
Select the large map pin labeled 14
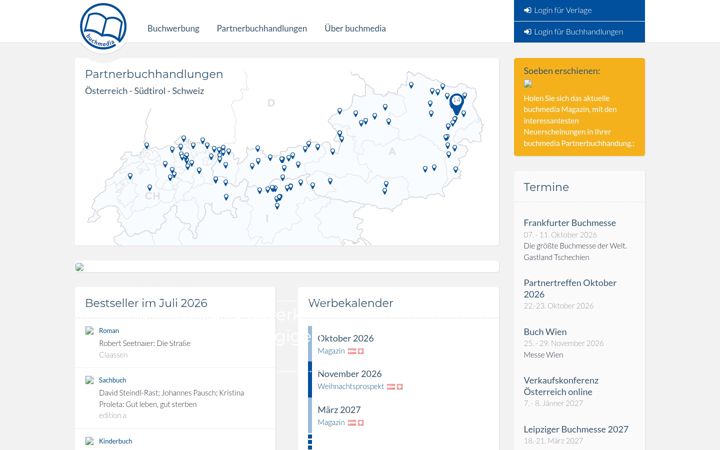[456, 104]
